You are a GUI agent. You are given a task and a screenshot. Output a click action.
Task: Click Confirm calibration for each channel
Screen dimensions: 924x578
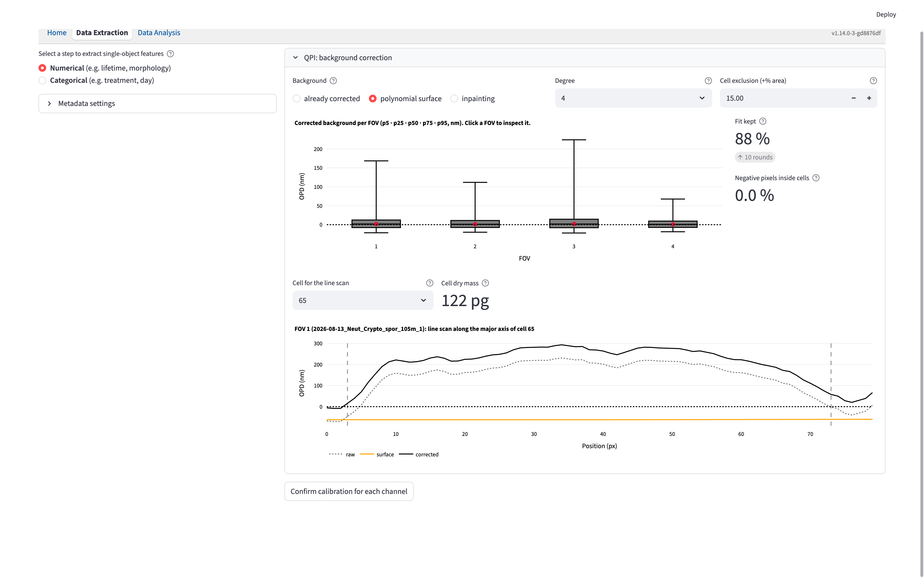pyautogui.click(x=349, y=491)
